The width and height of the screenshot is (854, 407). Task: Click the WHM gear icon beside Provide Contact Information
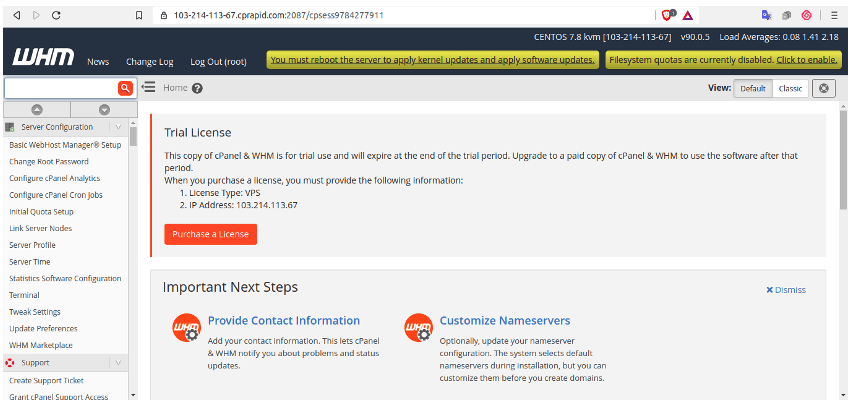(x=186, y=328)
